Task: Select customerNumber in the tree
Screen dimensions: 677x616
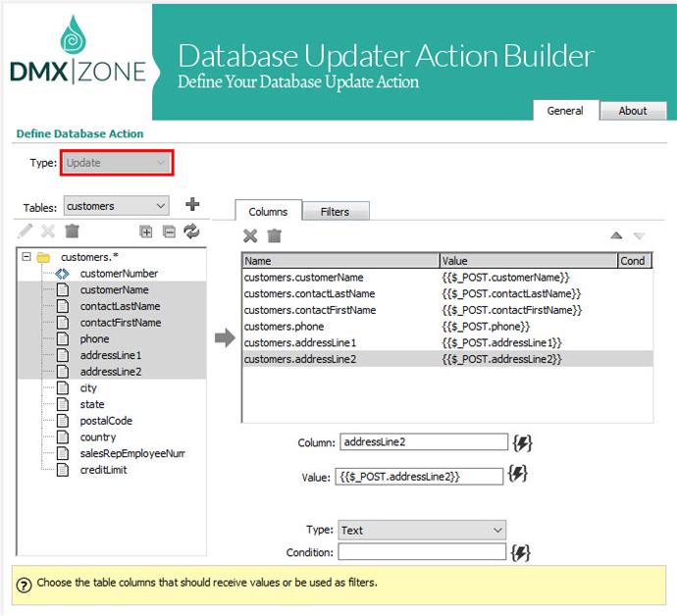Action: click(x=119, y=274)
